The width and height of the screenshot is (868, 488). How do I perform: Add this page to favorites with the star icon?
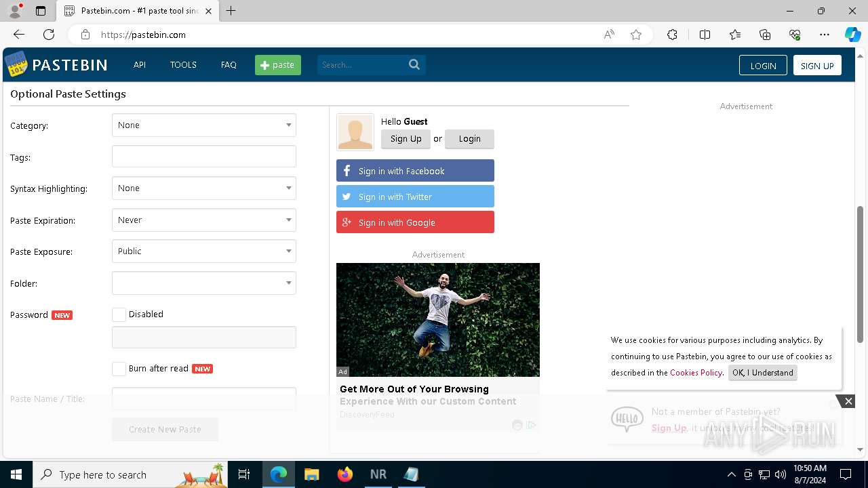point(636,35)
